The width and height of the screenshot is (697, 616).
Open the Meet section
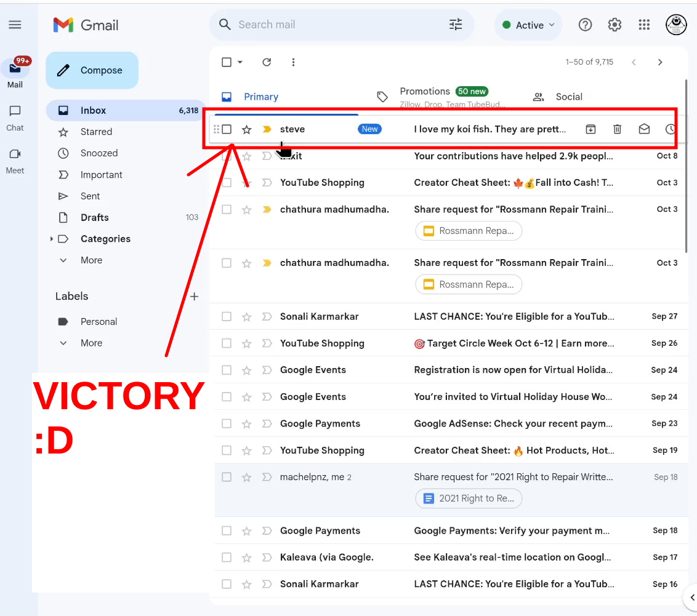15,161
